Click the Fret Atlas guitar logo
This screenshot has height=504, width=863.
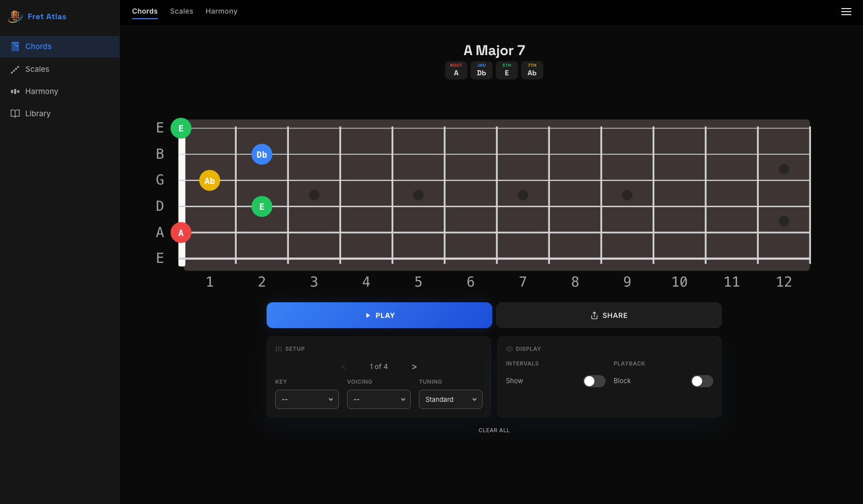(15, 16)
